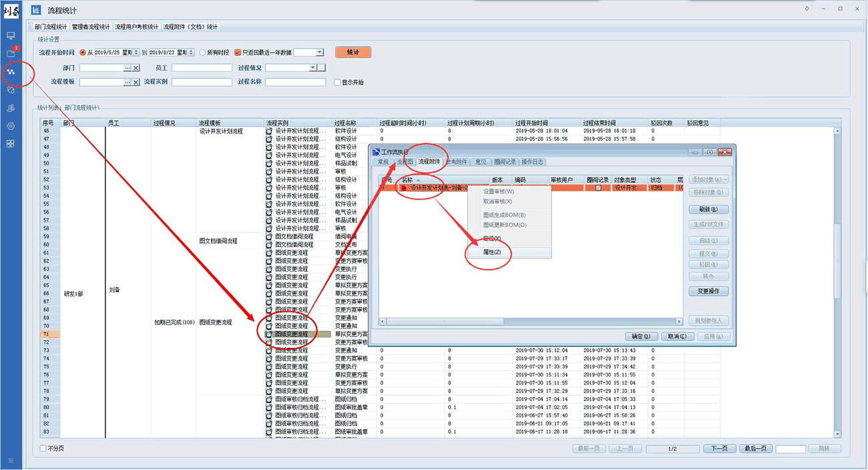Open the settings gear icon in sidebar
This screenshot has height=470, width=868.
pyautogui.click(x=11, y=126)
